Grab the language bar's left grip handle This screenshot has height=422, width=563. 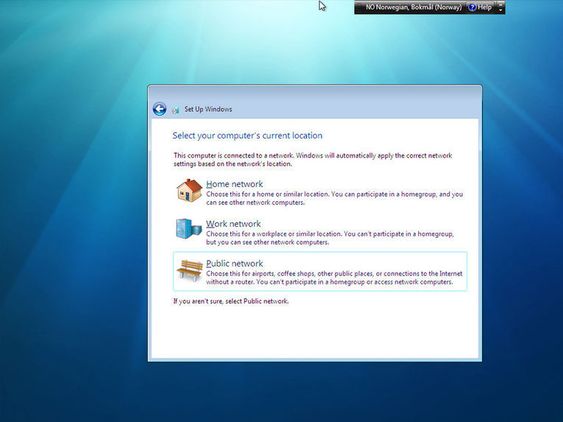[358, 7]
